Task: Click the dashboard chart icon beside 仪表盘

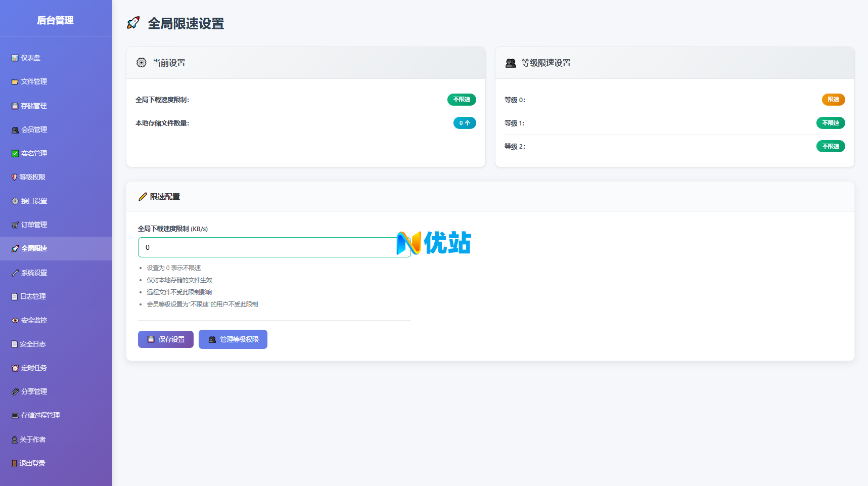Action: point(15,58)
